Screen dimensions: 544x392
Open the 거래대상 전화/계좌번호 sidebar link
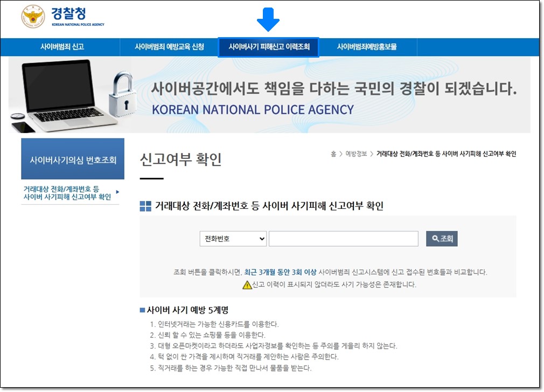67,193
